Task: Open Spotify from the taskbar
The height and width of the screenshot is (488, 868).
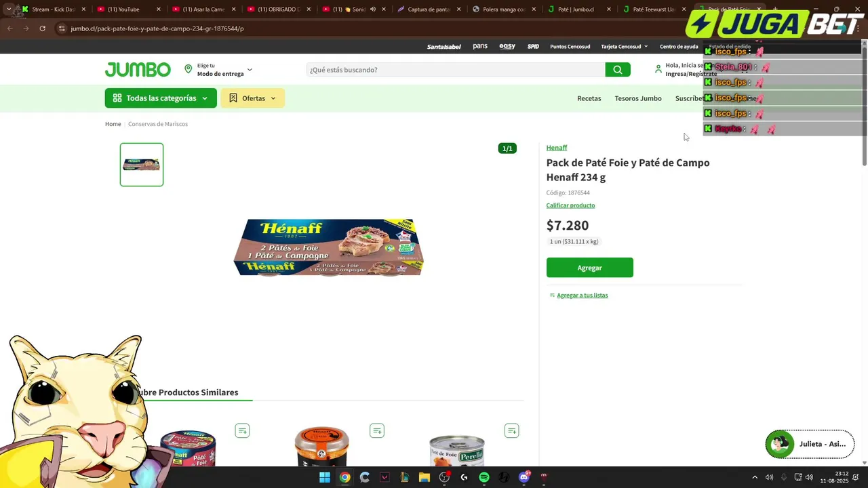Action: click(x=484, y=477)
